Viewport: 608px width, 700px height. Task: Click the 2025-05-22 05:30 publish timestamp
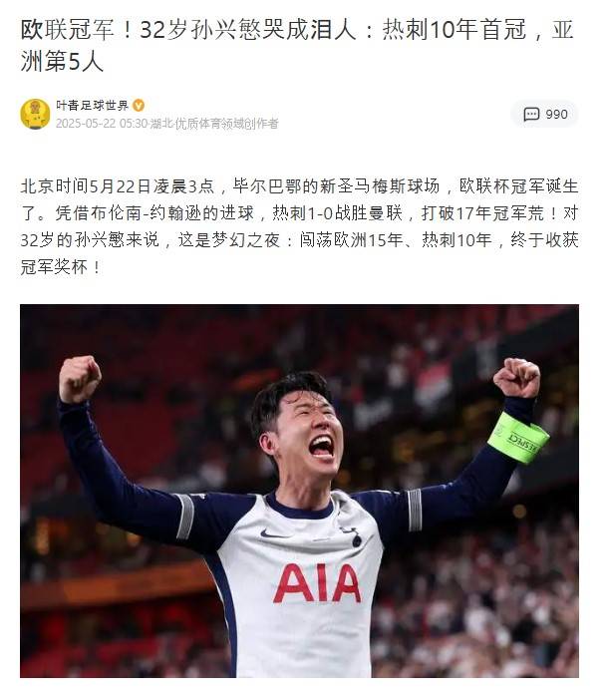point(102,124)
